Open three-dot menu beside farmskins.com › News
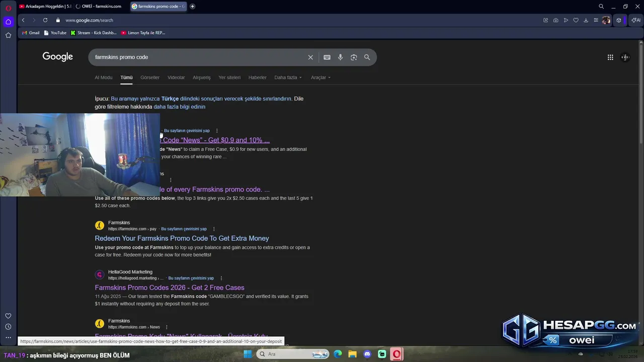Image resolution: width=644 pixels, height=362 pixels. coord(167,327)
